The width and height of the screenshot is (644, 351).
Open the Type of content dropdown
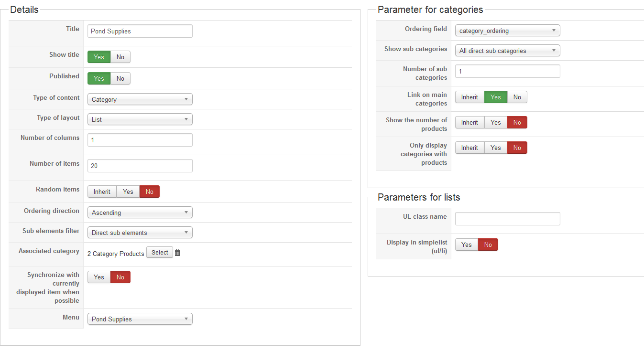140,99
